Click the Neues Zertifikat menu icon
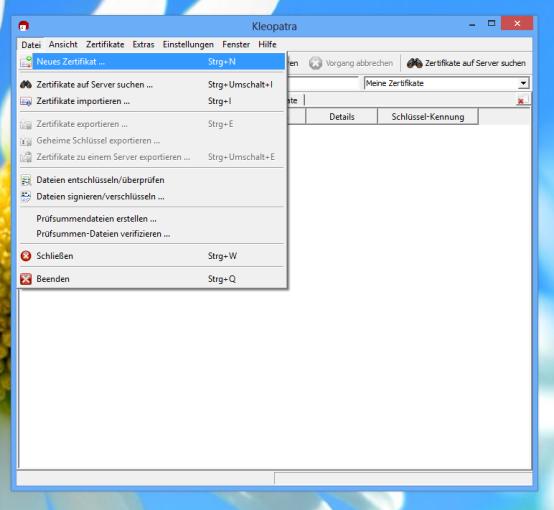554x510 pixels. click(26, 61)
